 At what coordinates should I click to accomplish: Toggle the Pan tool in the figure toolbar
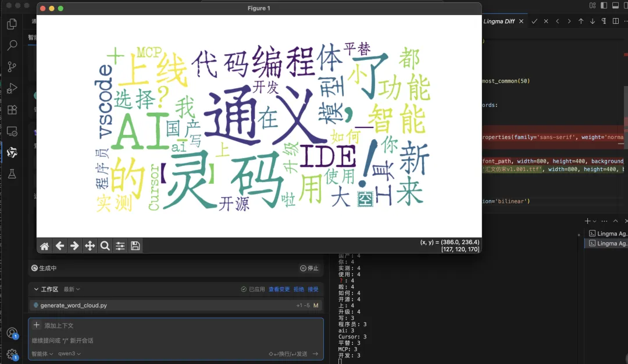click(x=90, y=245)
